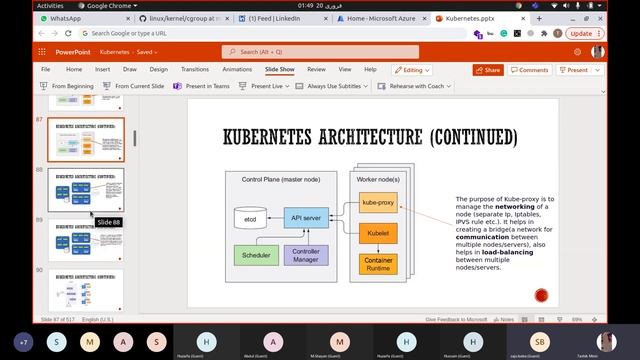Viewport: 640px width, 360px height.
Task: Click the orange Share button
Action: coord(488,70)
